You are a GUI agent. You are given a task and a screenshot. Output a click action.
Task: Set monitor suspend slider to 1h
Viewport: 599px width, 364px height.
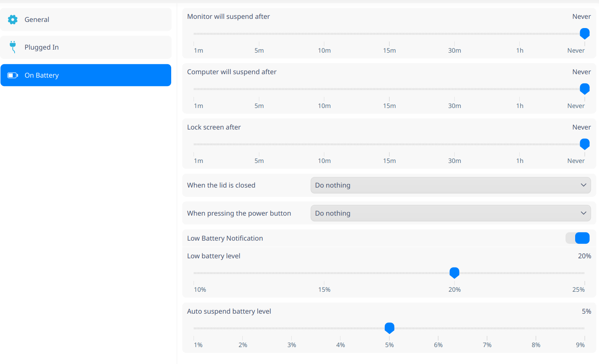point(519,34)
